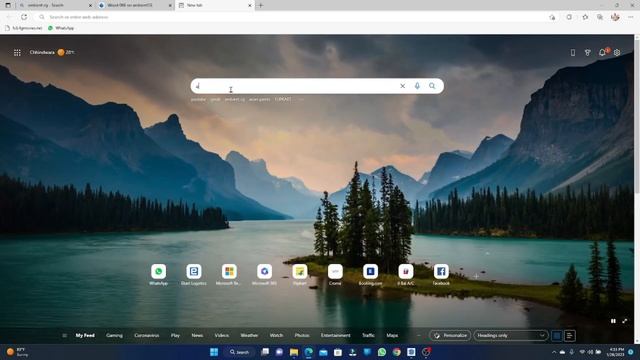Viewport: 640px width, 360px height.
Task: Open browser Settings and more menu
Action: [x=631, y=17]
